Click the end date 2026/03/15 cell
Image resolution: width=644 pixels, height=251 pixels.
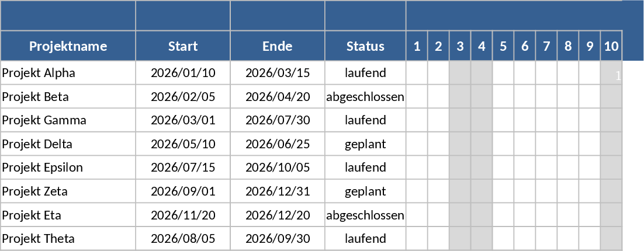tap(277, 73)
